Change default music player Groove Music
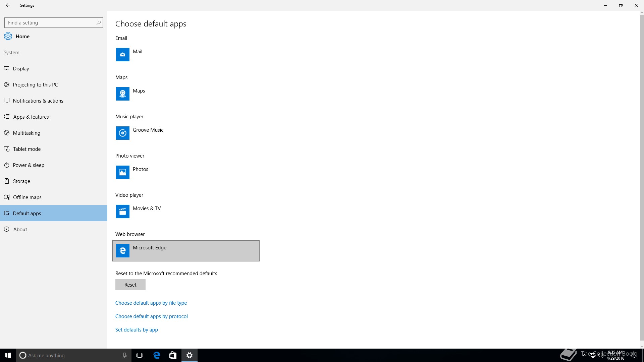644x362 pixels. [186, 133]
